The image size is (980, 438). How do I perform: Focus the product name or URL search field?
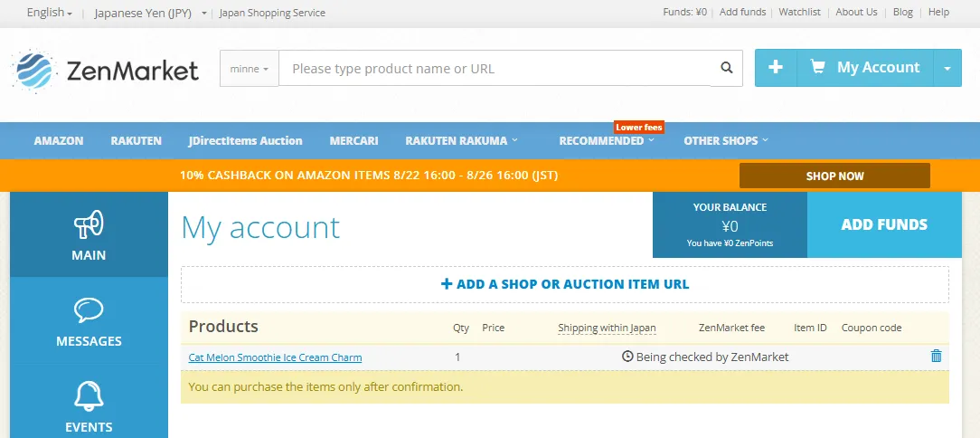click(495, 68)
